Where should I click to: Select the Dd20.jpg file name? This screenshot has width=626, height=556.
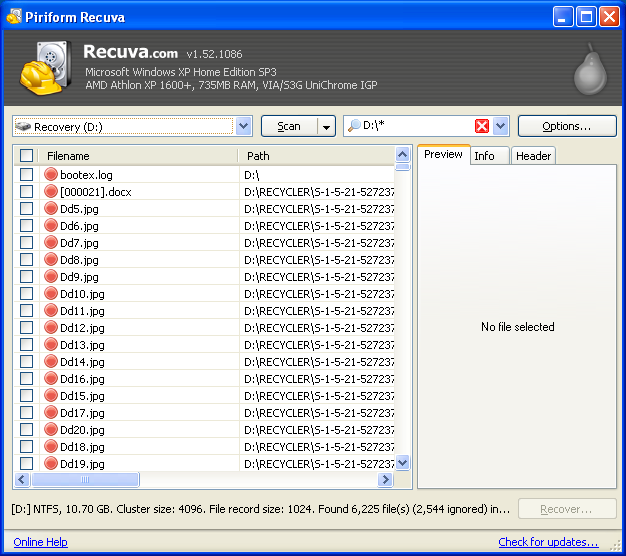coord(82,430)
